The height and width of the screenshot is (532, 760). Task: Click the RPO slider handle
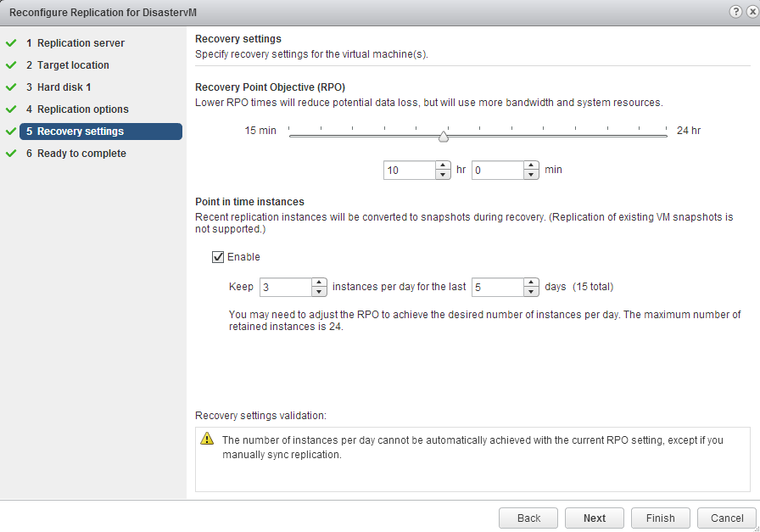(x=443, y=137)
